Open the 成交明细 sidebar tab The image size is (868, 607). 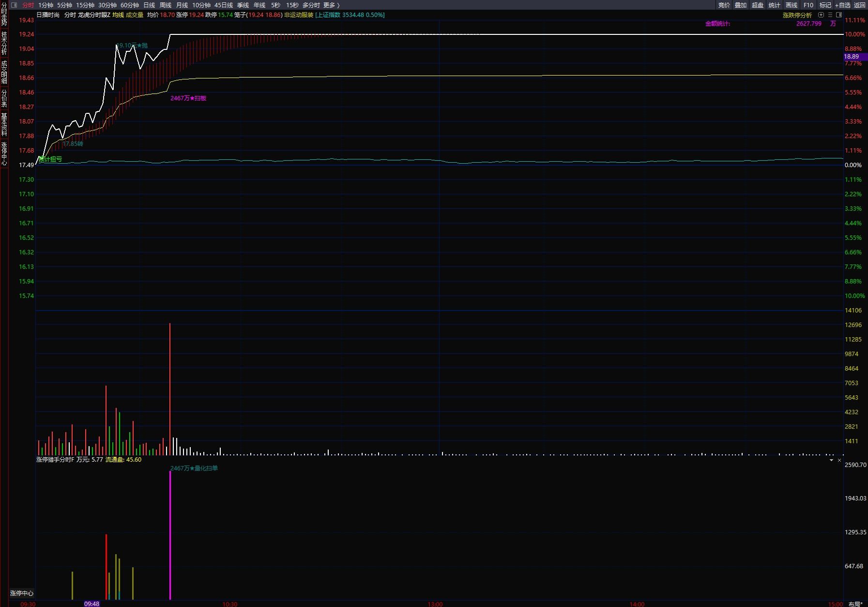coord(4,72)
